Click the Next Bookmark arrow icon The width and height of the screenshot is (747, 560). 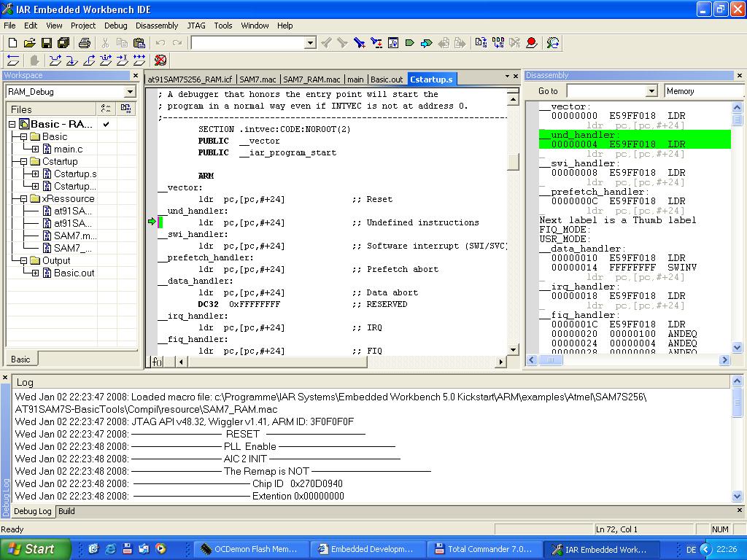(x=426, y=43)
